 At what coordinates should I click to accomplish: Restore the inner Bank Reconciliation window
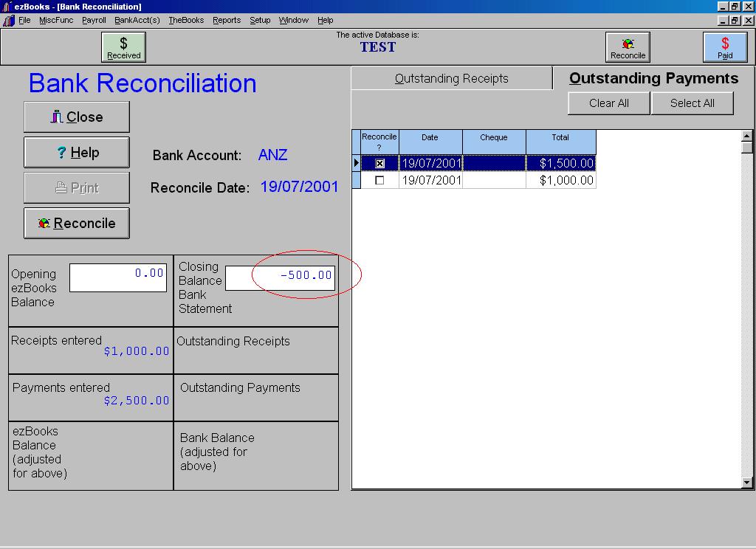point(735,20)
